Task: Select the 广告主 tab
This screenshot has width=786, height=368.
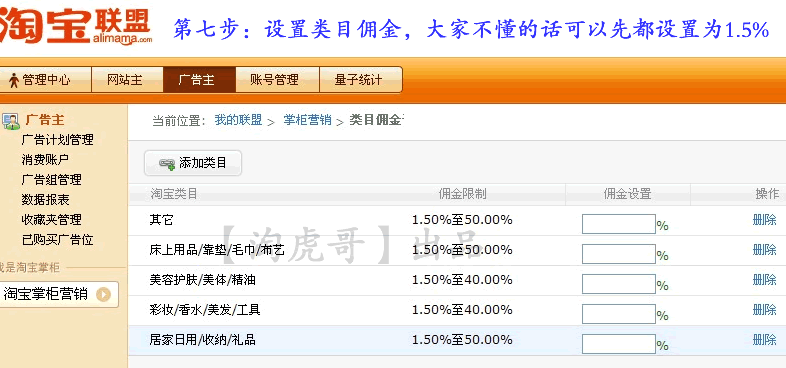Action: tap(199, 80)
